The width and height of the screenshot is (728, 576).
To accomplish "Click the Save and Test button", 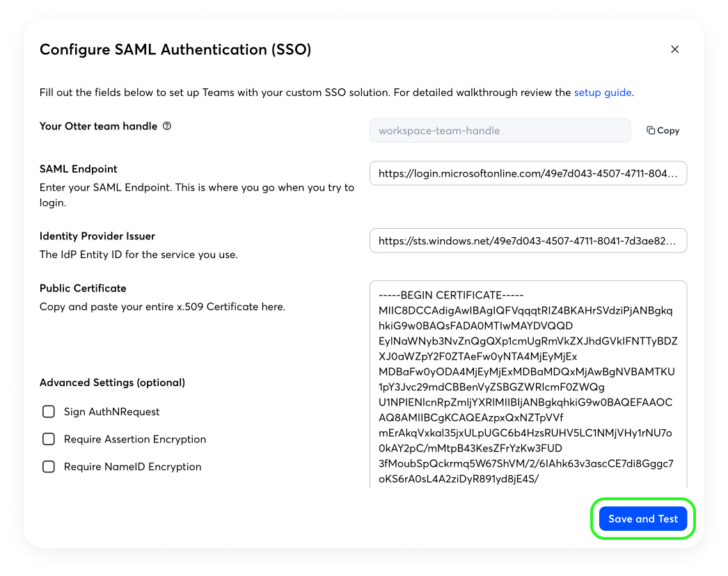I will coord(643,518).
